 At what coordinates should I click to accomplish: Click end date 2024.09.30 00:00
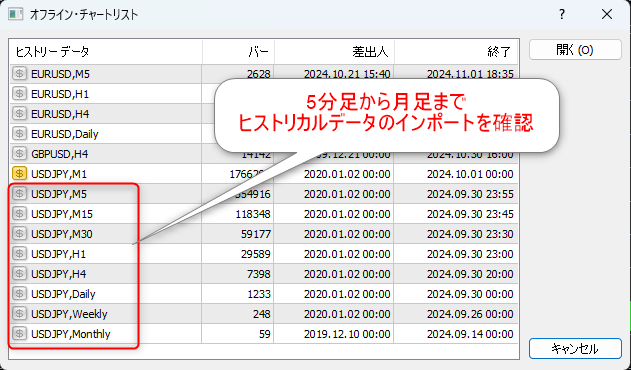pos(470,294)
